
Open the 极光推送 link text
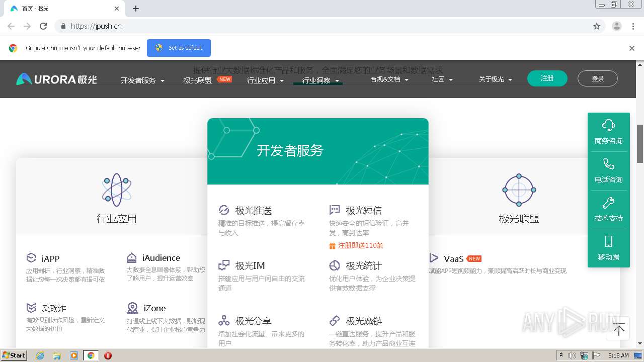pyautogui.click(x=253, y=210)
